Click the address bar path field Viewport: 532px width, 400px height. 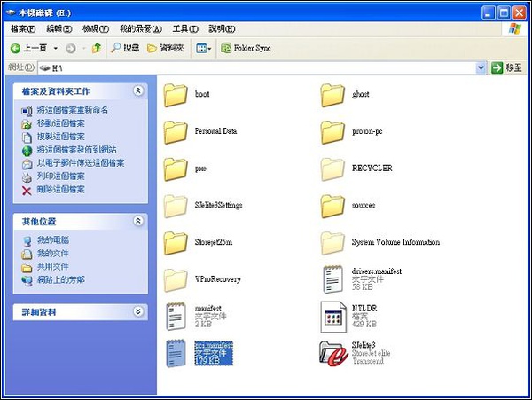(257, 67)
